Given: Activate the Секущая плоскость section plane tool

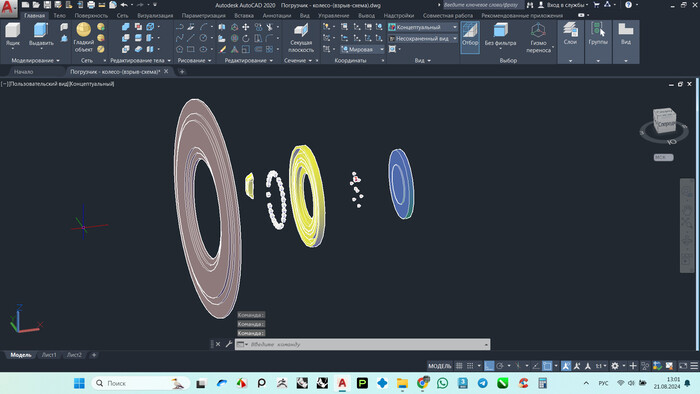Looking at the screenshot, I should click(301, 38).
